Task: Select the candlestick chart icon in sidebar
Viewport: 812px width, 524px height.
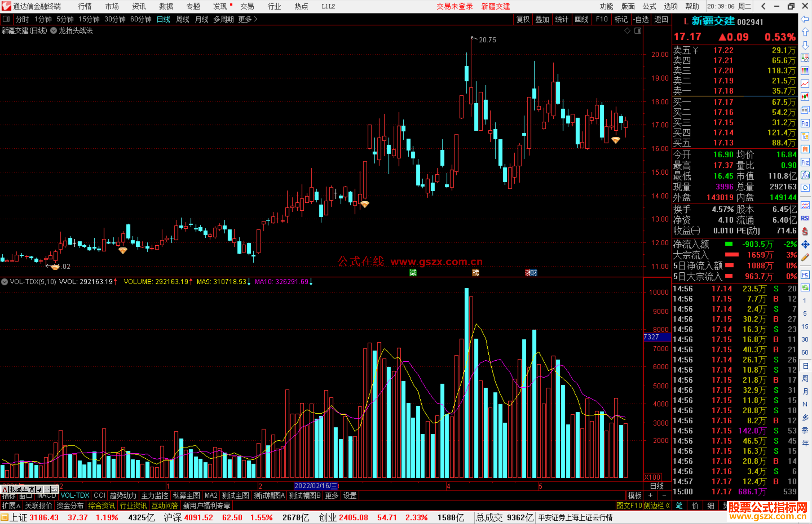Action: [805, 97]
